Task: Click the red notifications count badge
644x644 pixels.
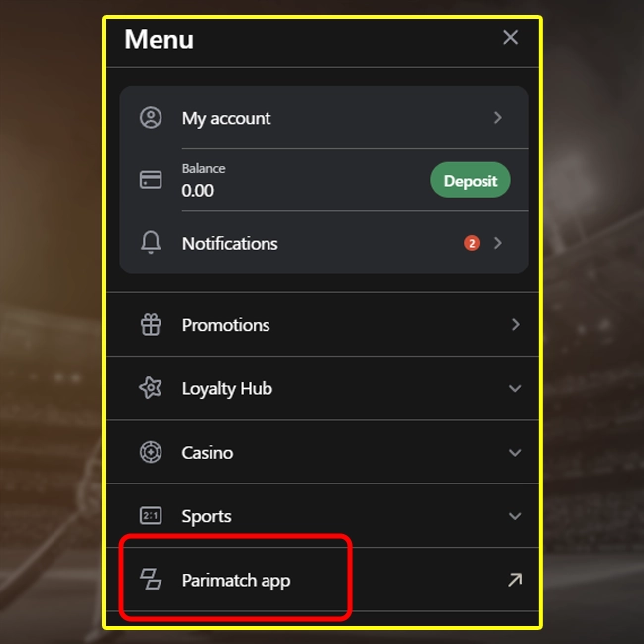Action: [x=472, y=243]
